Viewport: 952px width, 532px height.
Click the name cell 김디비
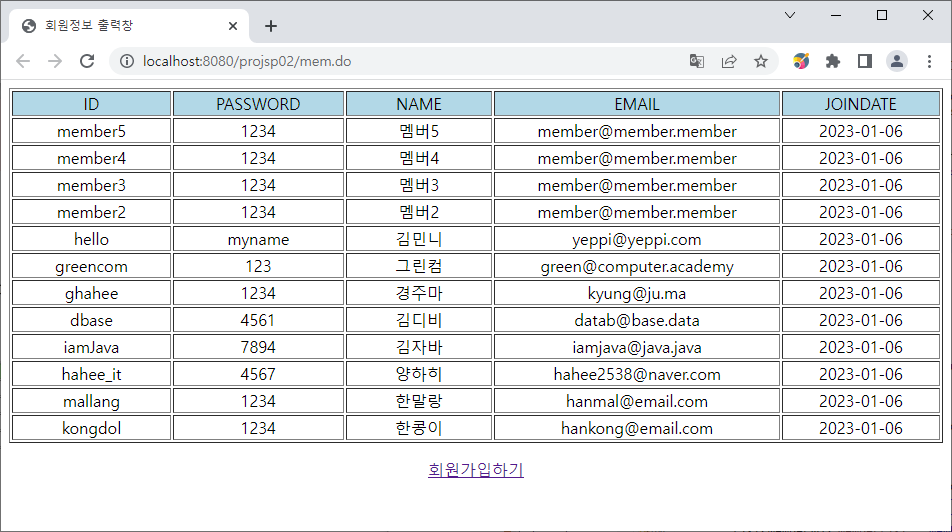419,320
